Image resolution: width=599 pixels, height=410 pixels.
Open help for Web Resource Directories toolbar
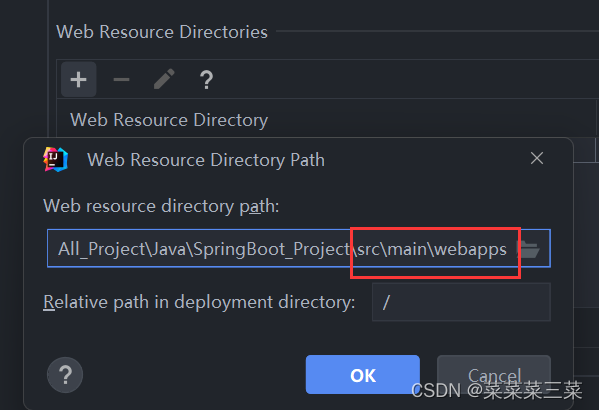206,79
